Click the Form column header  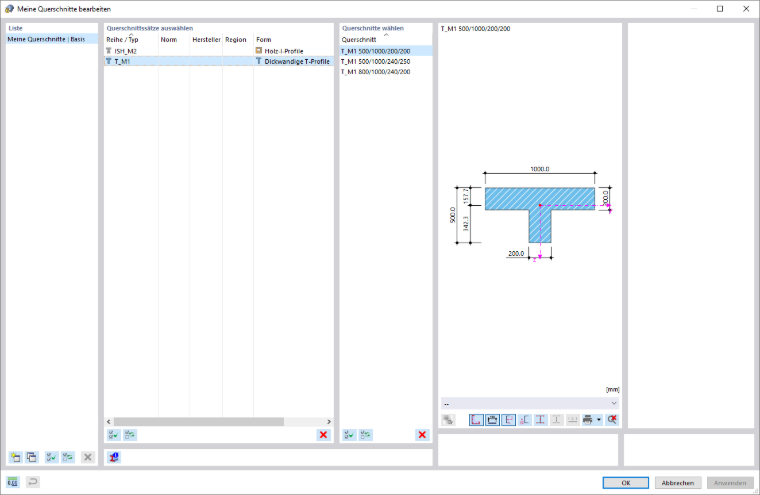pyautogui.click(x=293, y=40)
